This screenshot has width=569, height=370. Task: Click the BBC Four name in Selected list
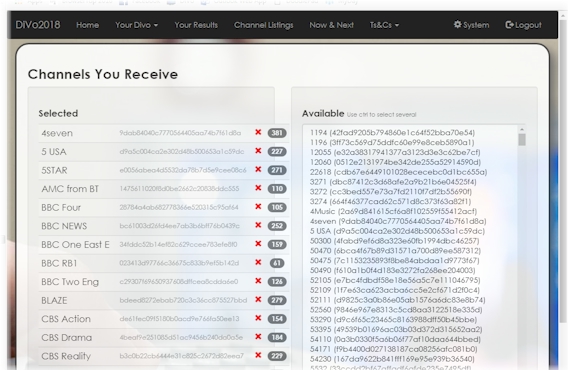[61, 207]
